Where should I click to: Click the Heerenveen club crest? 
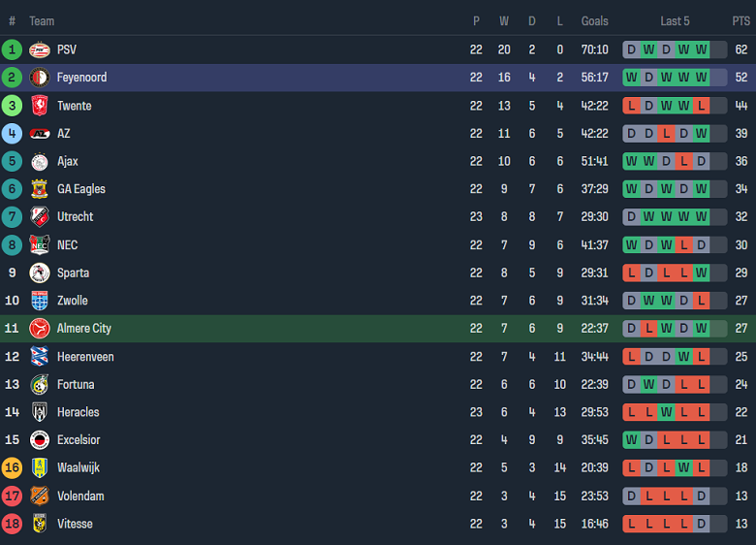40,357
